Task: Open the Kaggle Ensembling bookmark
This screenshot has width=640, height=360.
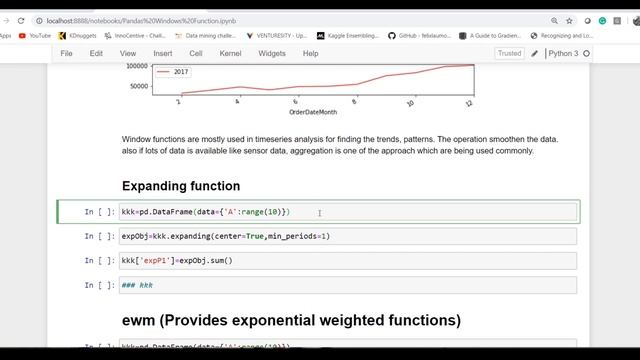Action: pyautogui.click(x=348, y=36)
